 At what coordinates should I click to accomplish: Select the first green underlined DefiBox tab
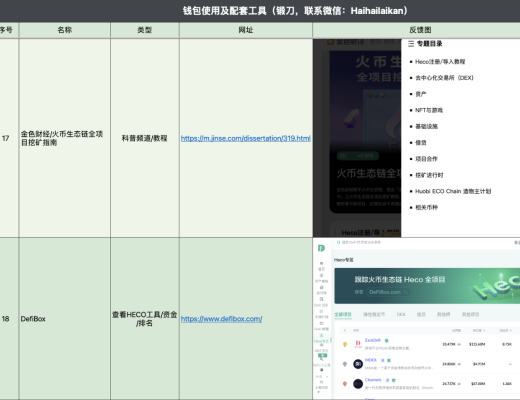tap(343, 314)
